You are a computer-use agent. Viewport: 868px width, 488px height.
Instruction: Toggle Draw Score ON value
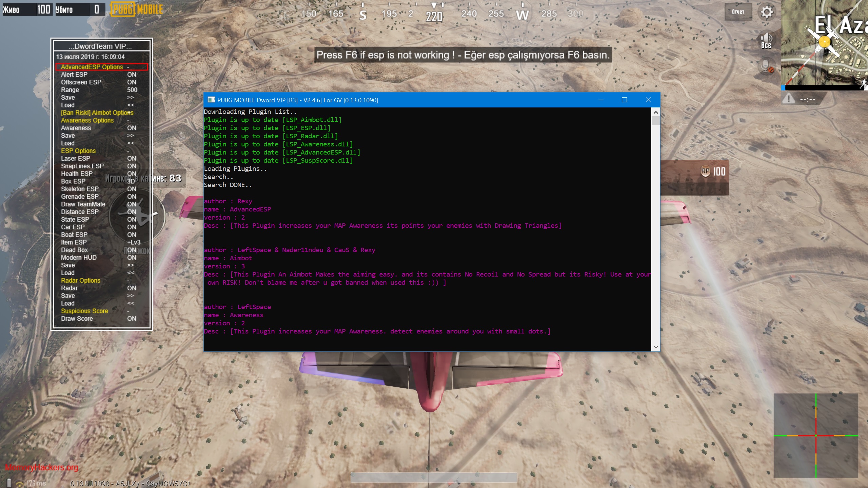click(x=132, y=319)
